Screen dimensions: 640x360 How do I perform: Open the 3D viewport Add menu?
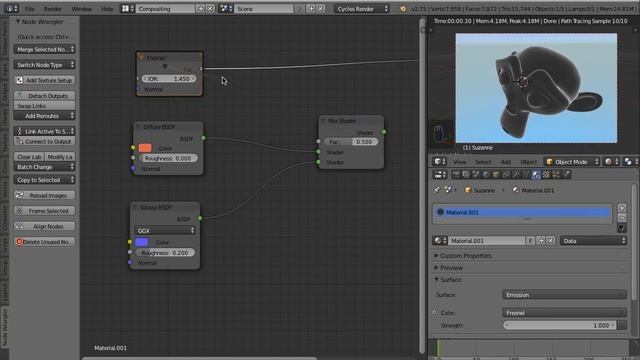click(x=506, y=162)
